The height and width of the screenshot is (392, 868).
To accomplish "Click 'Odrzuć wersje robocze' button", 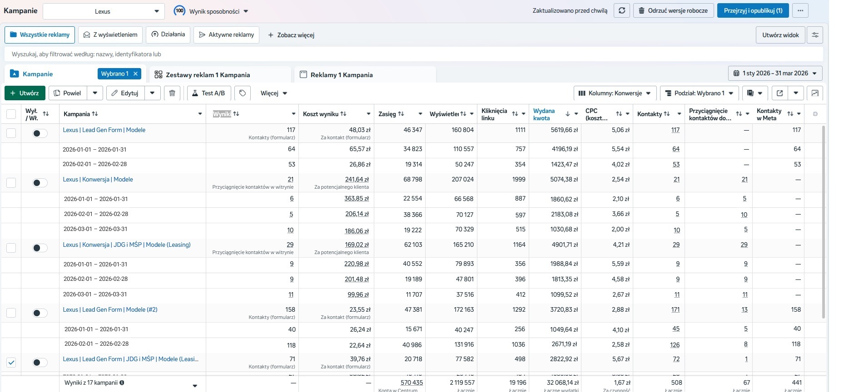I will [674, 10].
